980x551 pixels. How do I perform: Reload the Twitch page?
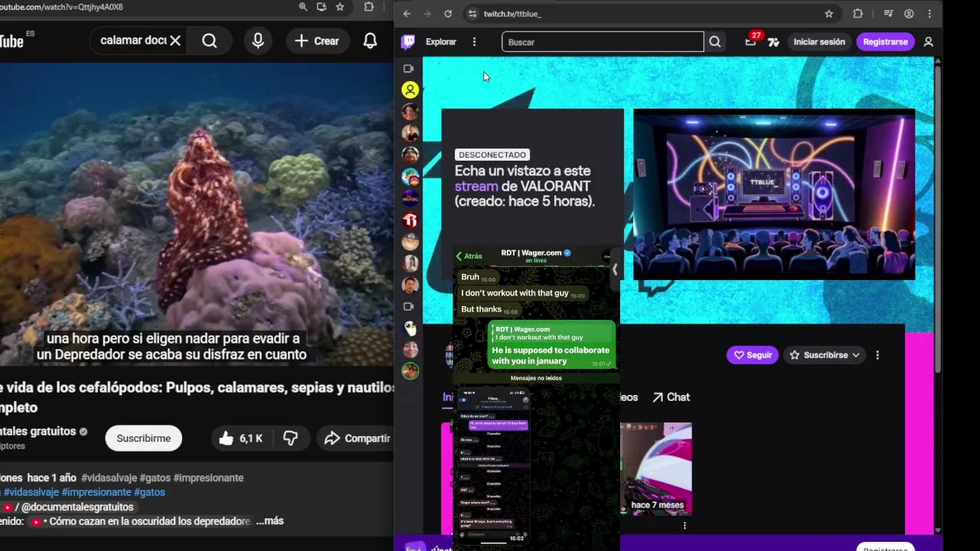tap(448, 14)
